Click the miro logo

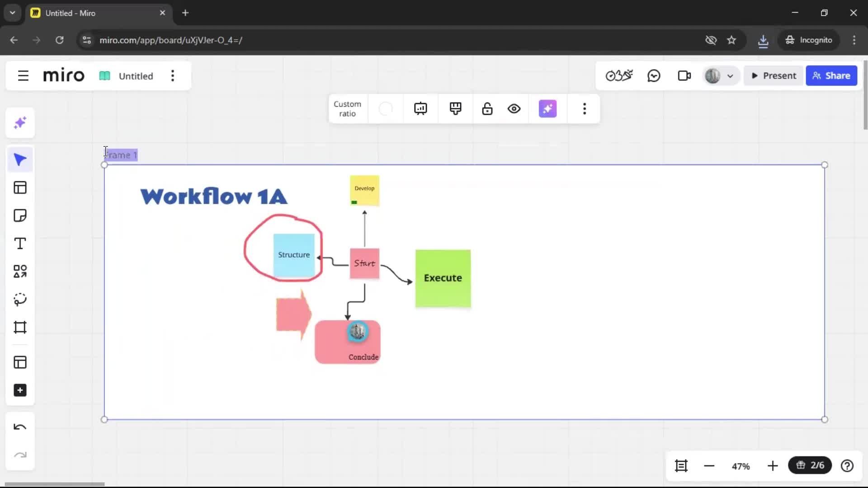(64, 75)
